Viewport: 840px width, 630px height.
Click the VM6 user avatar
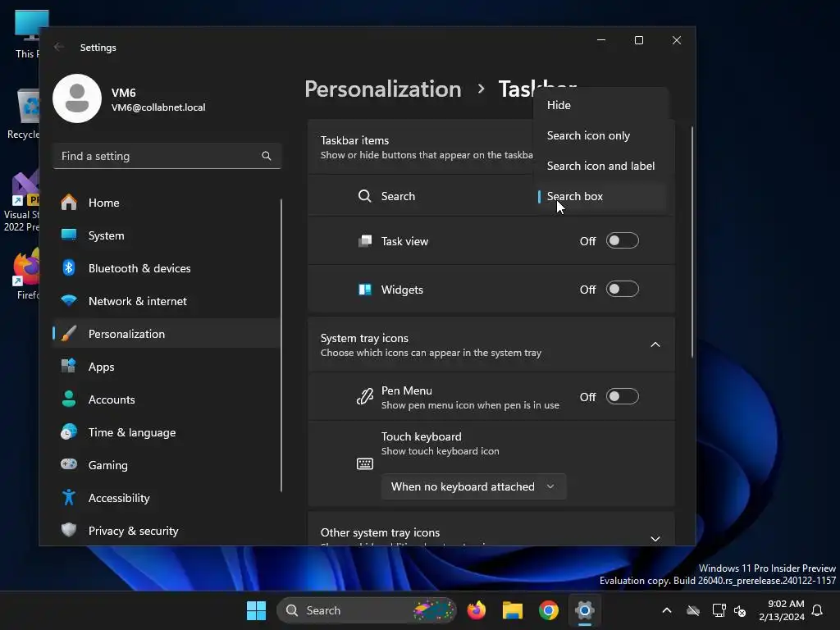point(77,98)
